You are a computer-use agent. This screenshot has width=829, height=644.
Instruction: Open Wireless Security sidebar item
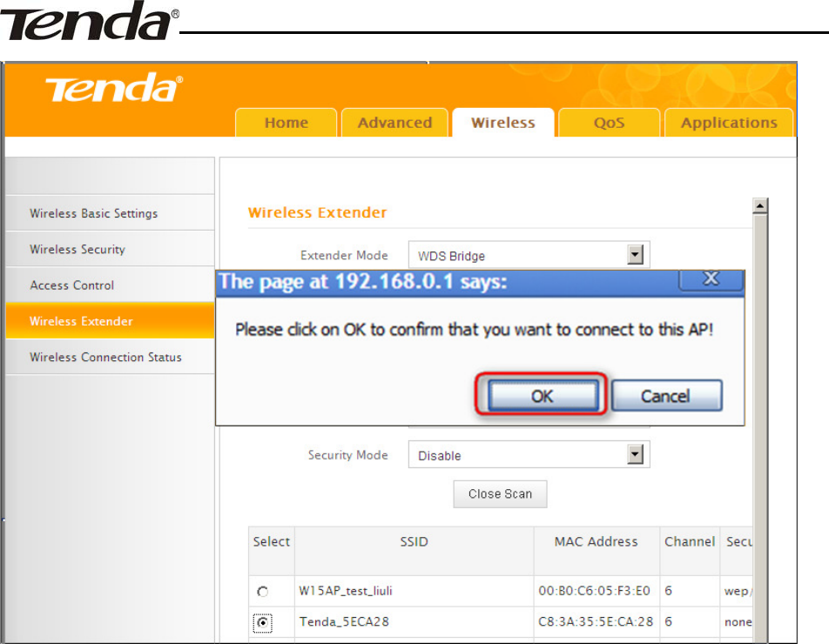tap(110, 249)
